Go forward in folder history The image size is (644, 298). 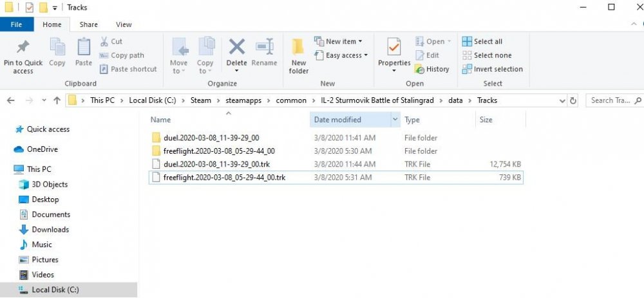(29, 100)
